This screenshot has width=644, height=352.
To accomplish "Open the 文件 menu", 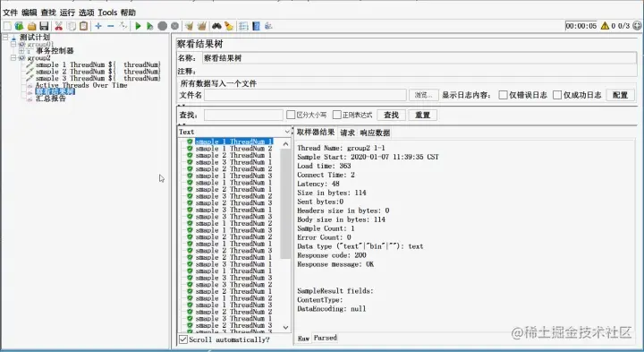I will click(10, 13).
